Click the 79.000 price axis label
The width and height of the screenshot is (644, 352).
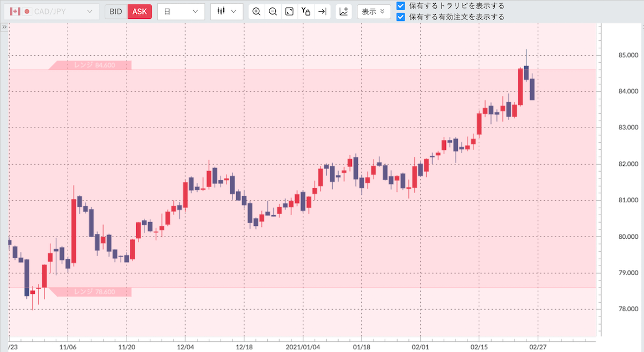tap(628, 273)
